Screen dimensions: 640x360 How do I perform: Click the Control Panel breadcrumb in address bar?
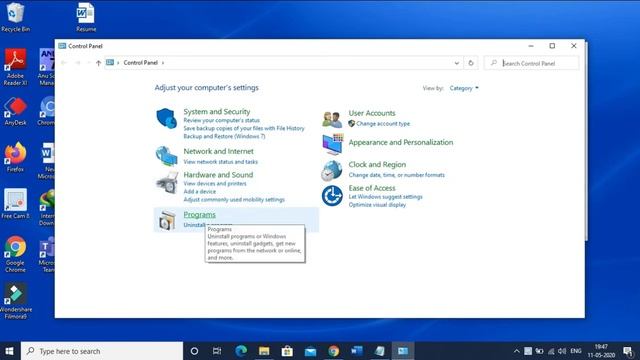click(140, 63)
